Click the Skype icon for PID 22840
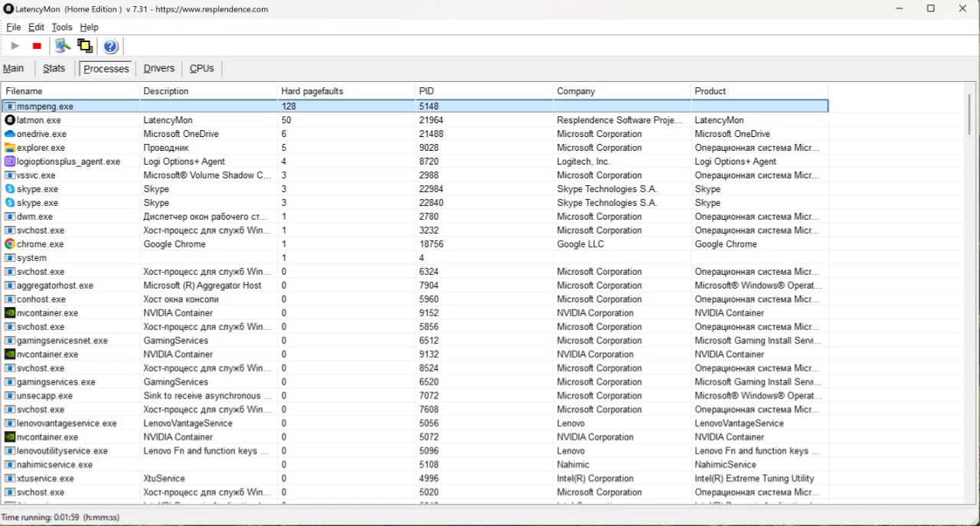Image resolution: width=980 pixels, height=526 pixels. coord(10,203)
